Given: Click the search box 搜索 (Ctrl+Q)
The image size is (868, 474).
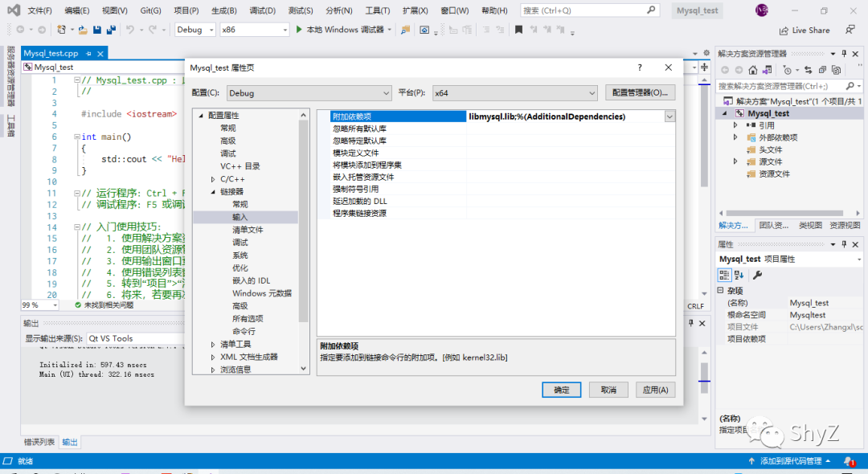Looking at the screenshot, I should 590,10.
